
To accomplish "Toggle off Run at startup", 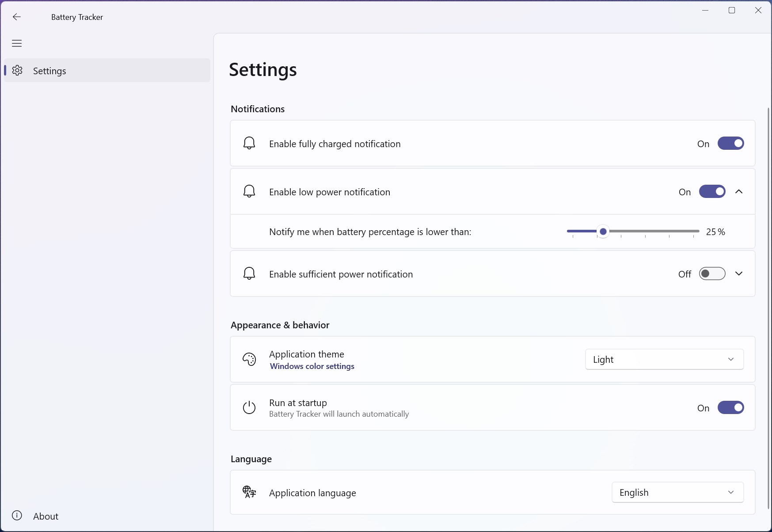I will click(x=730, y=407).
